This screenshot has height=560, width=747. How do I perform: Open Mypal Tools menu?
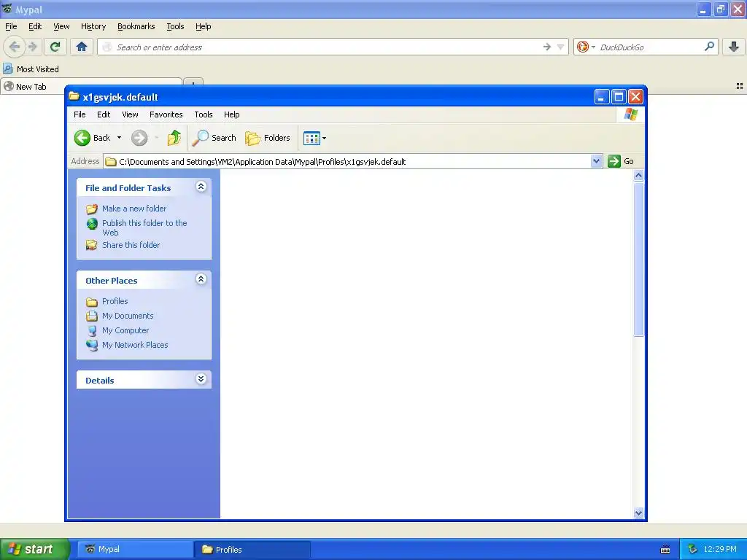175,27
